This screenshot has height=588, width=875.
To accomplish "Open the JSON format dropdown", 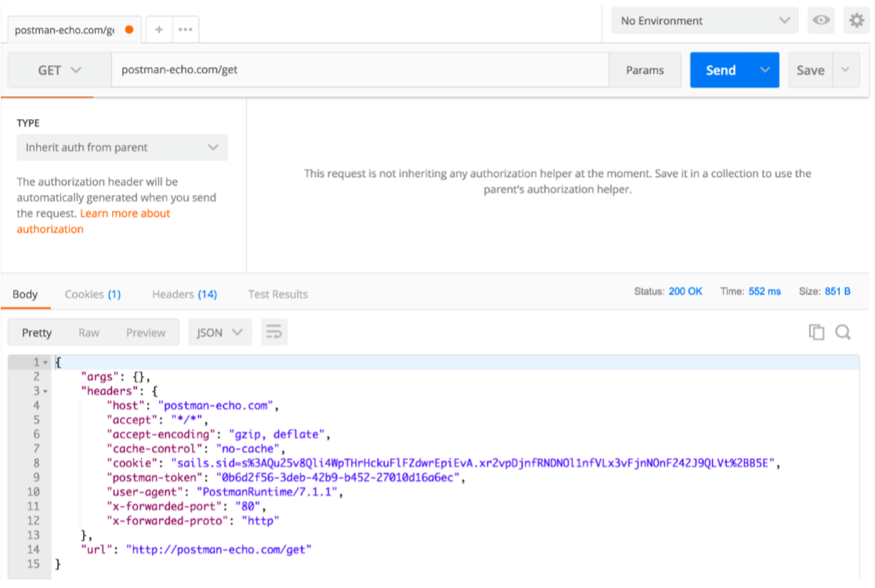I will point(219,333).
